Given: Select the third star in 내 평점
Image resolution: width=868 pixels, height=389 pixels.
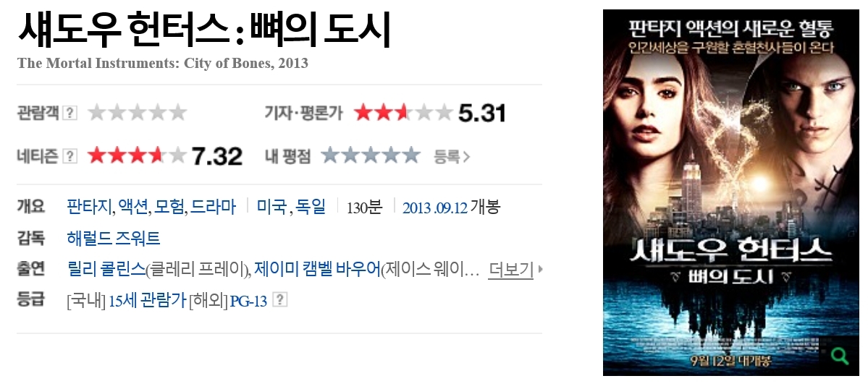Looking at the screenshot, I should coord(371,155).
